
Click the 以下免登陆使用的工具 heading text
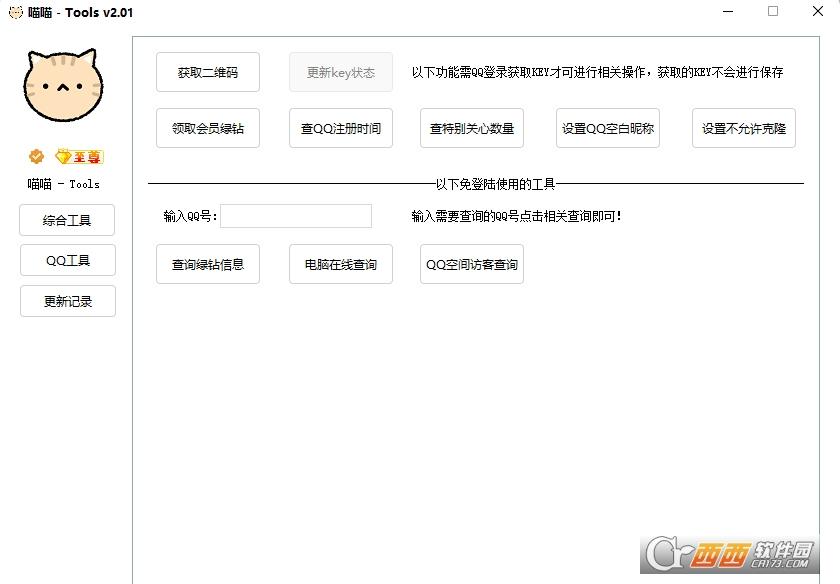click(496, 184)
